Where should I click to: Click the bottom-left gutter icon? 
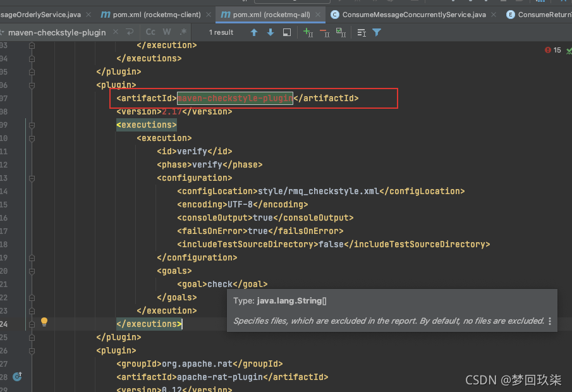click(x=17, y=376)
